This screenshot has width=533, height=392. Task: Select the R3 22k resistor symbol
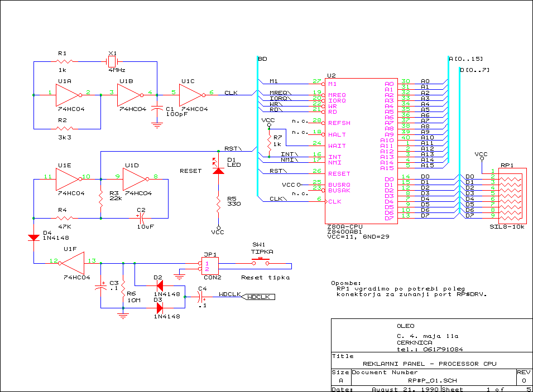[100, 199]
